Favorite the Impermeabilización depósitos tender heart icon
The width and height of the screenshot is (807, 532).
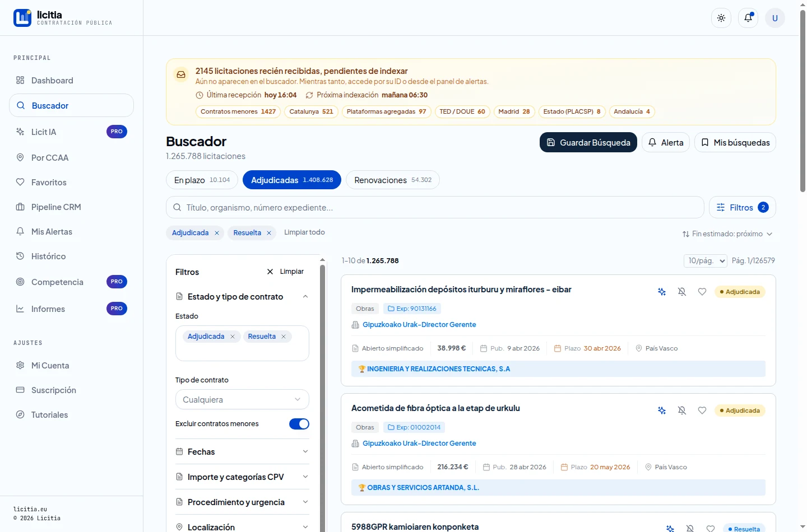click(x=702, y=292)
